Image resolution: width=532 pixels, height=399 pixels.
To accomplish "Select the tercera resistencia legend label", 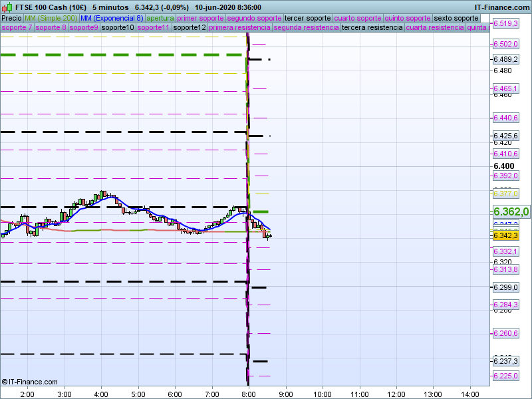I will click(x=372, y=28).
